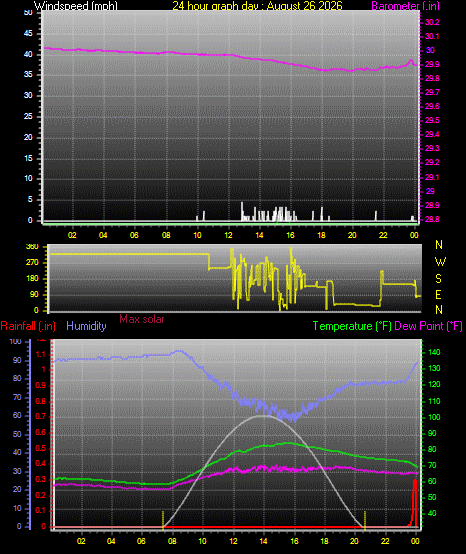
Task: Select the 30.2 barometer axis value
Action: (432, 22)
